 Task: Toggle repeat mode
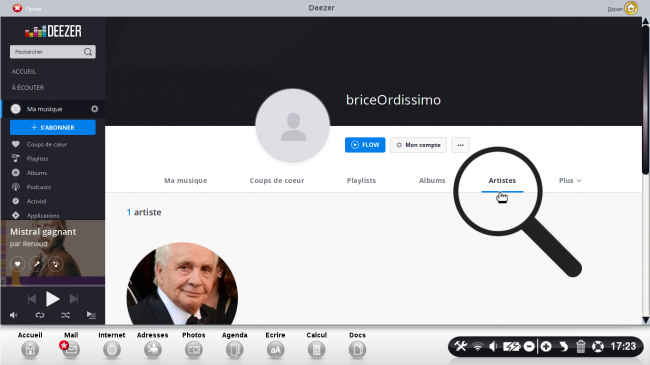point(40,315)
